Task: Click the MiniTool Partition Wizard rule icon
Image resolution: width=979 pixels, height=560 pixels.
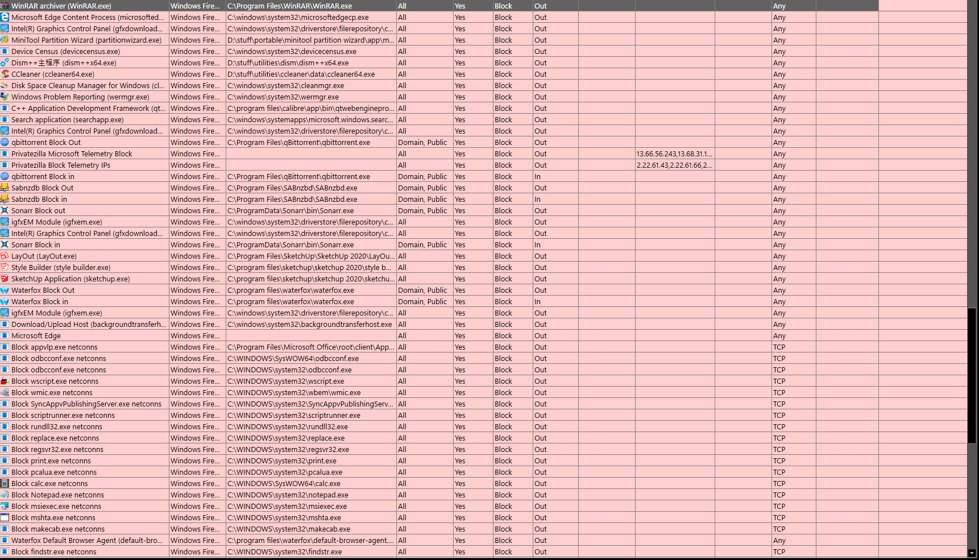Action: [5, 40]
